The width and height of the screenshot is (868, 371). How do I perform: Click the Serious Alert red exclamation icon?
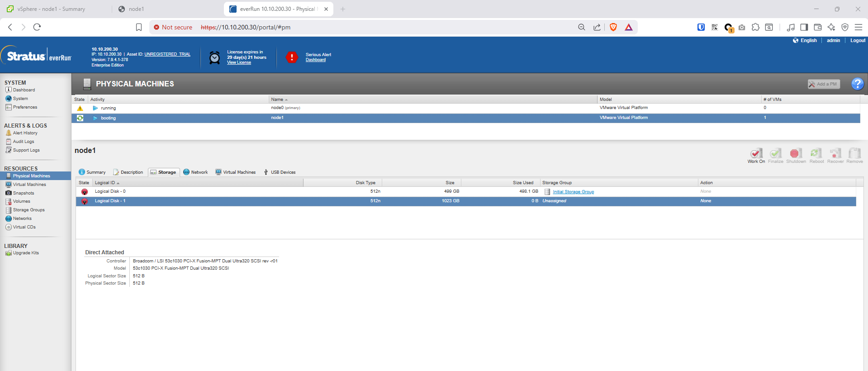coord(292,57)
